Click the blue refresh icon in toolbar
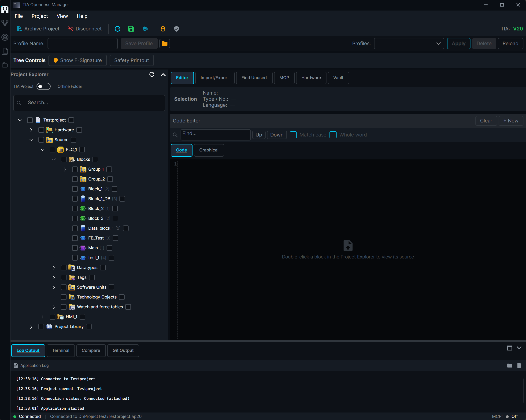This screenshot has height=420, width=526. click(118, 29)
